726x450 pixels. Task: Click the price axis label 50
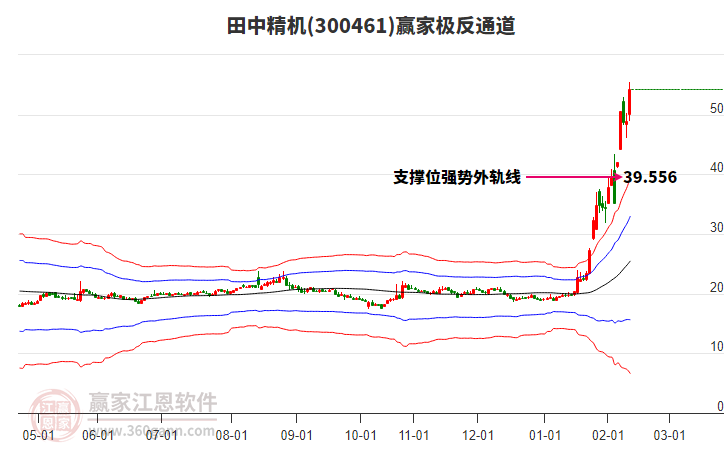[x=716, y=108]
